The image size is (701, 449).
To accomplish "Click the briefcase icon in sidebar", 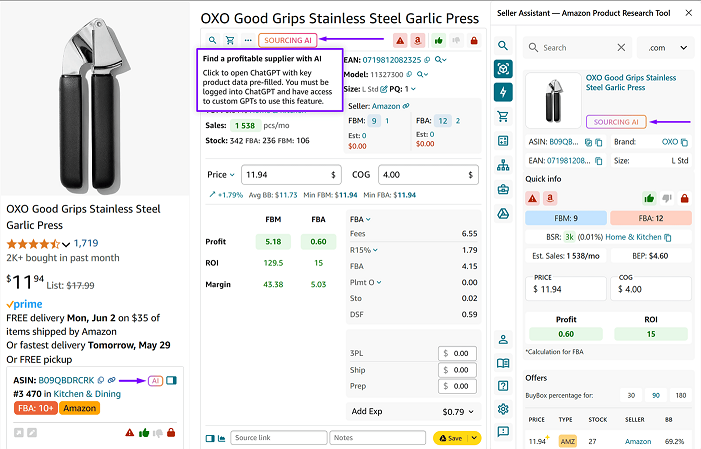I will click(503, 189).
